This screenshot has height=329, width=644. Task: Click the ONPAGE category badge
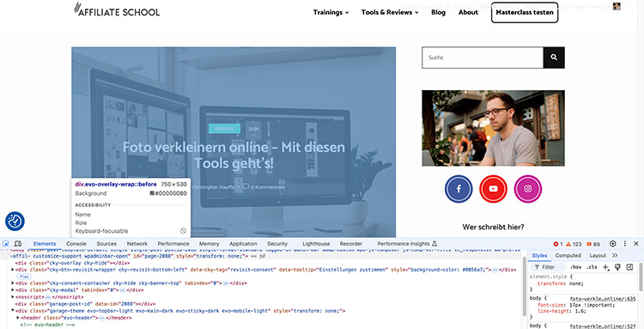[x=224, y=129]
